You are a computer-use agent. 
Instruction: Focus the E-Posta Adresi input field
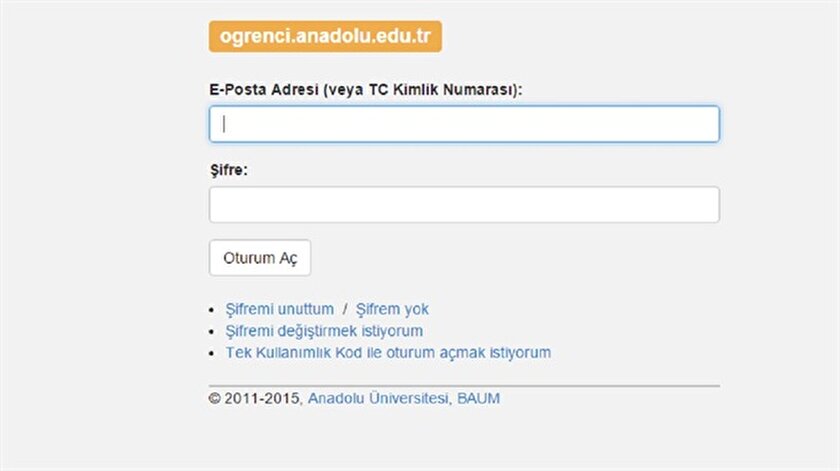click(464, 124)
